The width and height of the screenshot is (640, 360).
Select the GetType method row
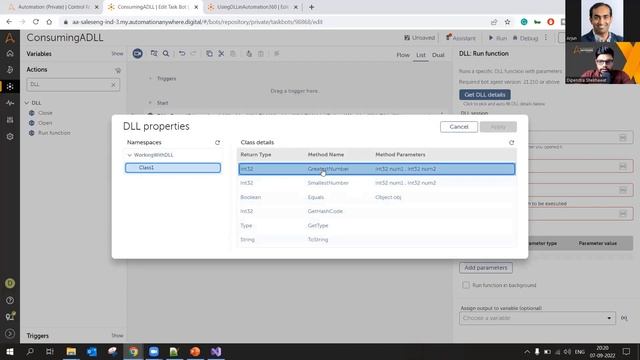(x=377, y=225)
